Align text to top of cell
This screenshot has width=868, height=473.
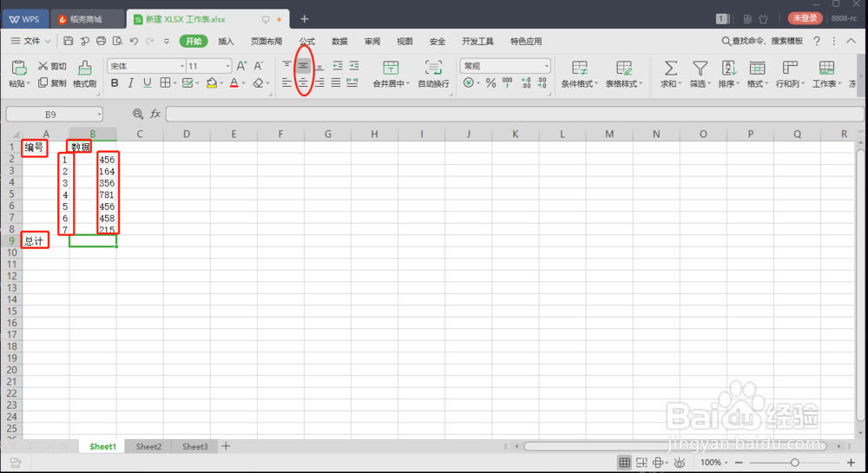pyautogui.click(x=286, y=65)
